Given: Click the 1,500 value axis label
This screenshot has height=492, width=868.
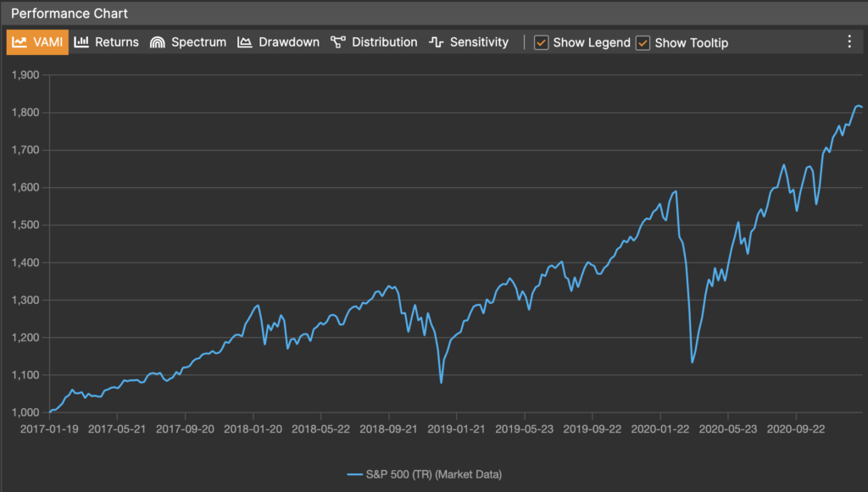Looking at the screenshot, I should pyautogui.click(x=26, y=225).
